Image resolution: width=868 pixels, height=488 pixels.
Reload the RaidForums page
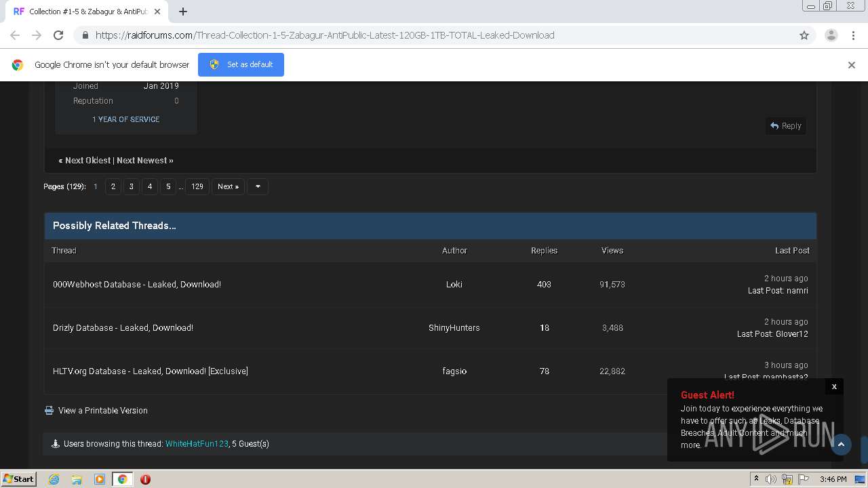point(58,35)
